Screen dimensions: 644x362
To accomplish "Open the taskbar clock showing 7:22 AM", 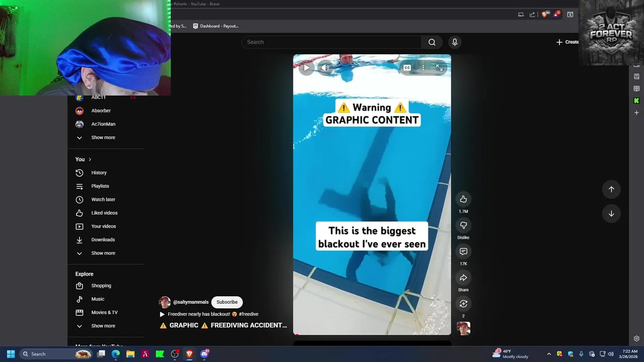I will pyautogui.click(x=629, y=354).
